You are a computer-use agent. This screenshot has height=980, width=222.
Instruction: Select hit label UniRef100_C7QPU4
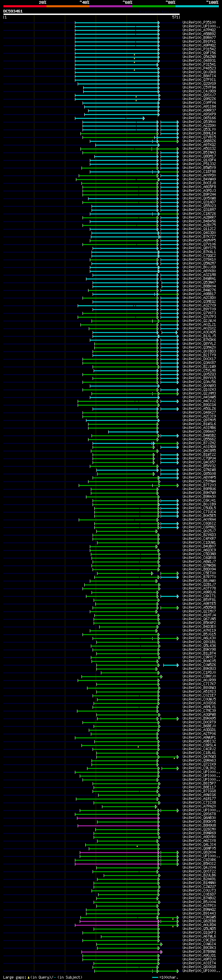[199, 459]
